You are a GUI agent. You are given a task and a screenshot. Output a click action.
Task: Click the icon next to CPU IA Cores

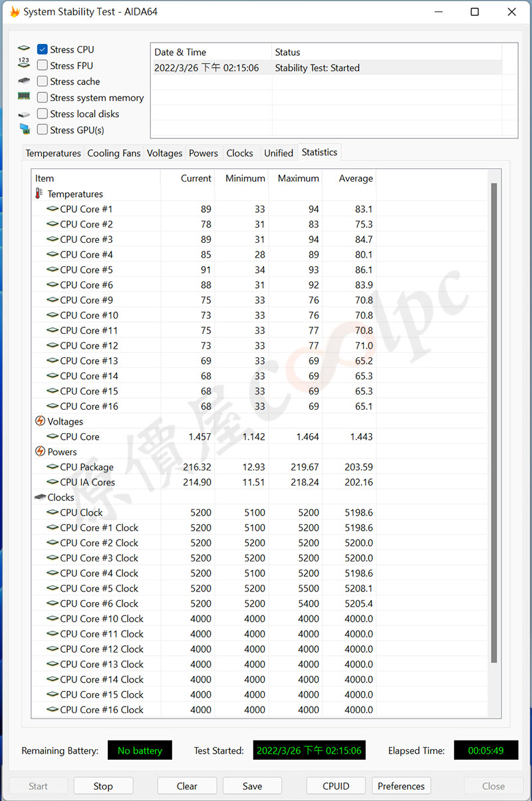(x=52, y=482)
